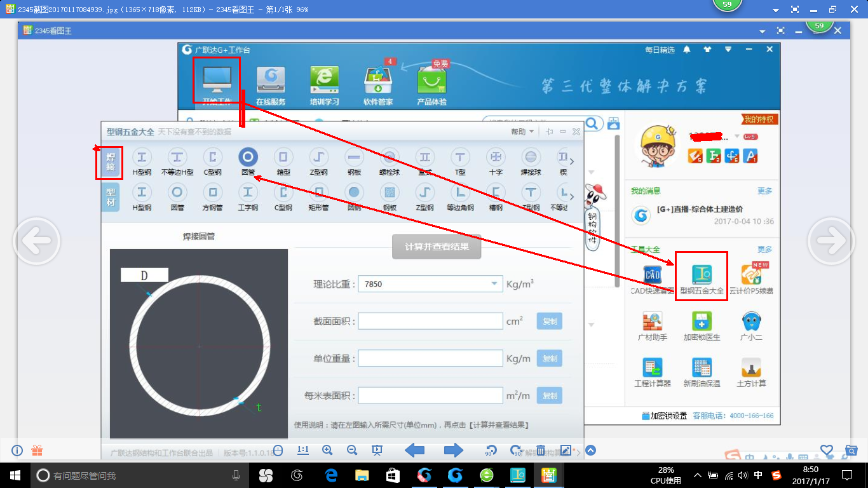Expand more types in the 型材 row
The height and width of the screenshot is (488, 868).
(x=571, y=196)
